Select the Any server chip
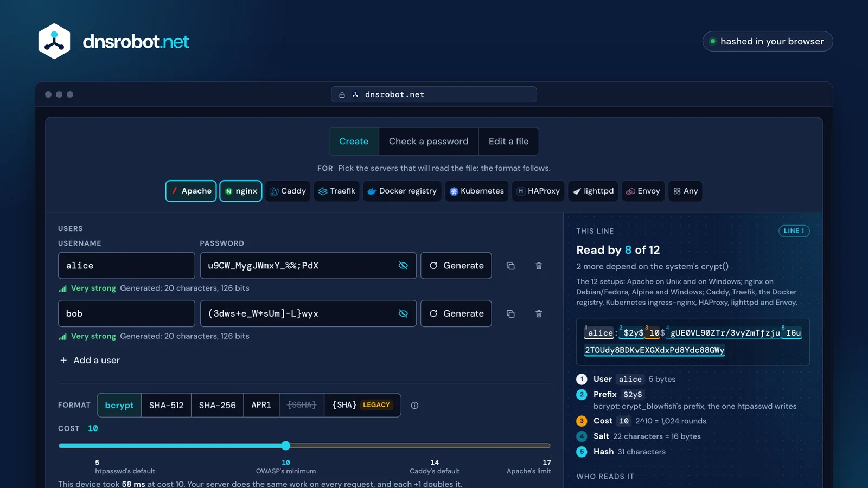 pos(685,191)
